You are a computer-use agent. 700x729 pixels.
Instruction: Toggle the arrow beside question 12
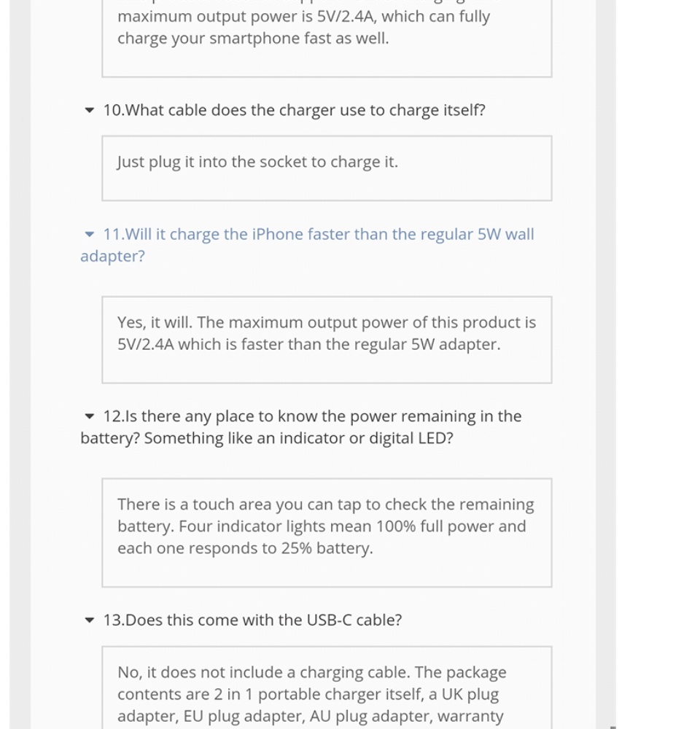point(90,417)
